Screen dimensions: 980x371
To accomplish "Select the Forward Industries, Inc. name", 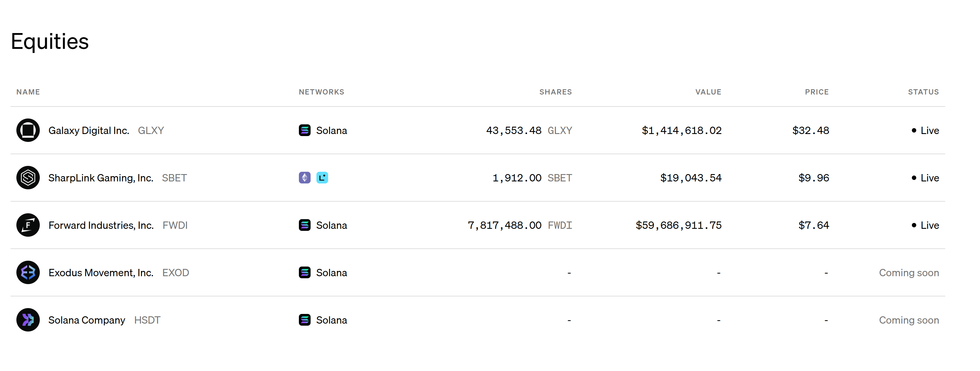I will 101,225.
